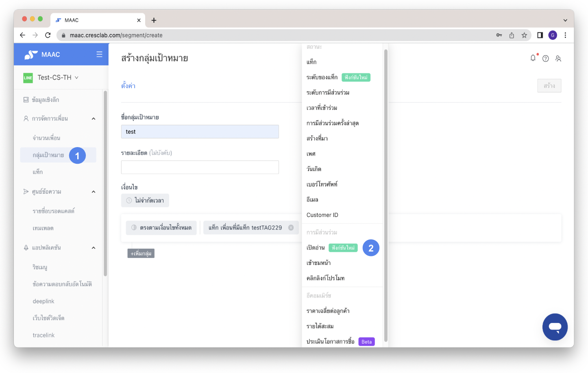Image resolution: width=588 pixels, height=373 pixels.
Task: Select the เพศ condition option
Action: (x=311, y=154)
